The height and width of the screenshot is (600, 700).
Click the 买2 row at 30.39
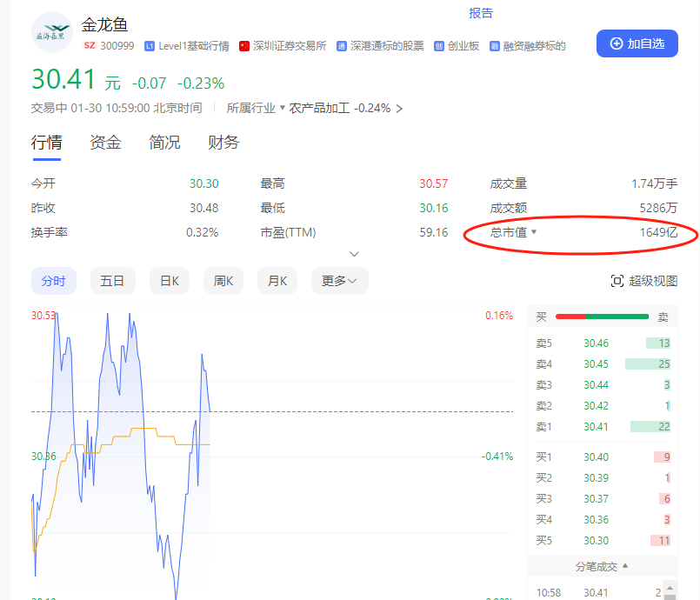603,478
